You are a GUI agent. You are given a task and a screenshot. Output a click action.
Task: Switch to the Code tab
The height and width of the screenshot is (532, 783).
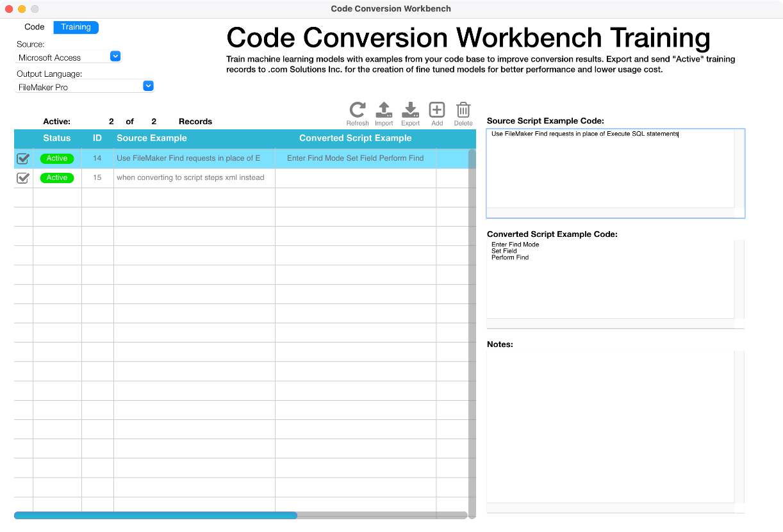coord(35,27)
